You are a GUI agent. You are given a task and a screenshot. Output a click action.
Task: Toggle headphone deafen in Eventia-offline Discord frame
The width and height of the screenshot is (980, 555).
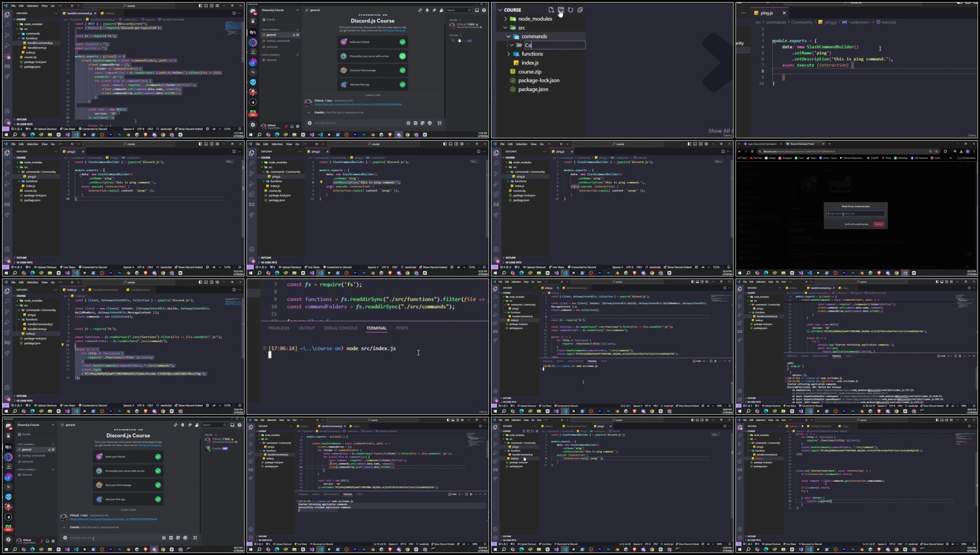coord(292,126)
